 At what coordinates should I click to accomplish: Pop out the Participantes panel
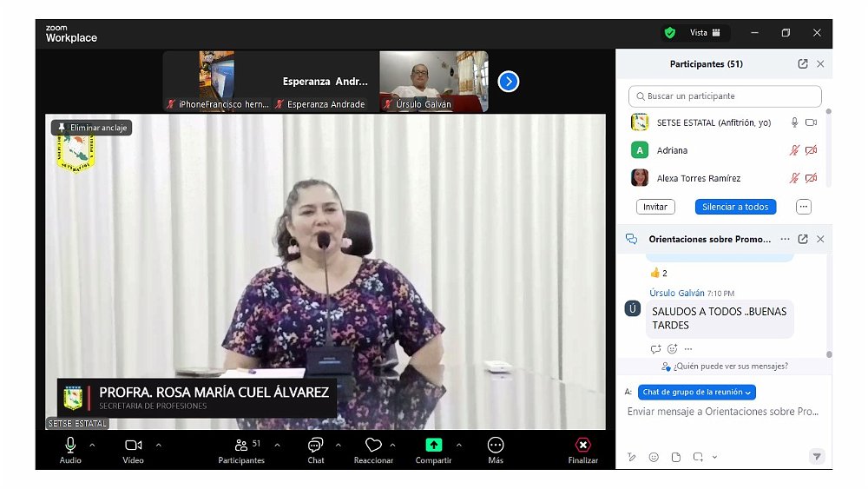pyautogui.click(x=803, y=64)
